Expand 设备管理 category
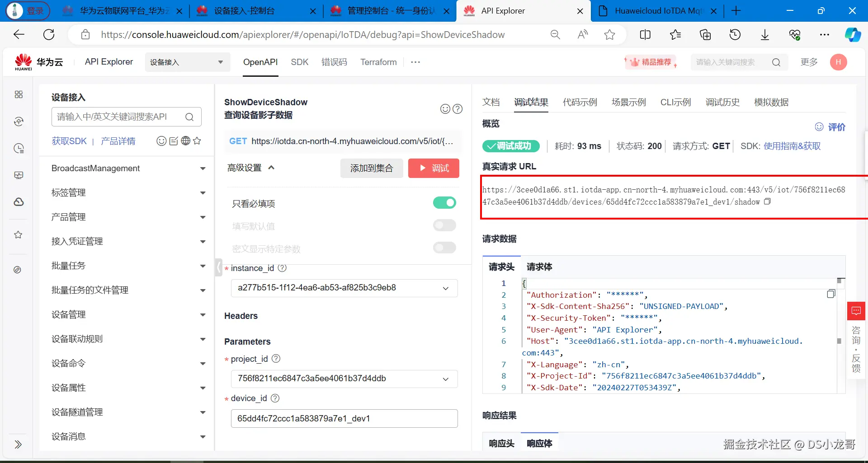The image size is (868, 463). tap(128, 315)
